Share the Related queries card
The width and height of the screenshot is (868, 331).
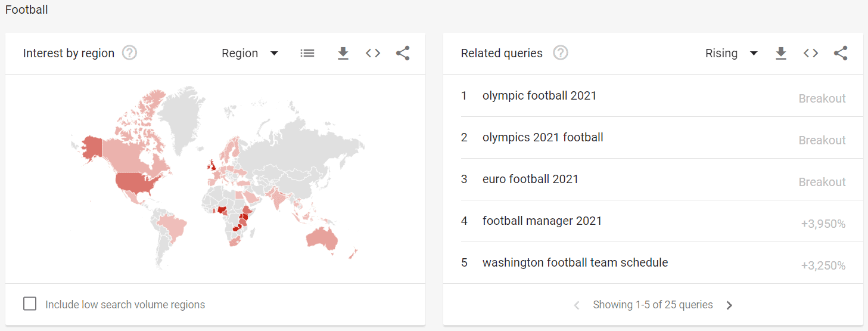(841, 53)
